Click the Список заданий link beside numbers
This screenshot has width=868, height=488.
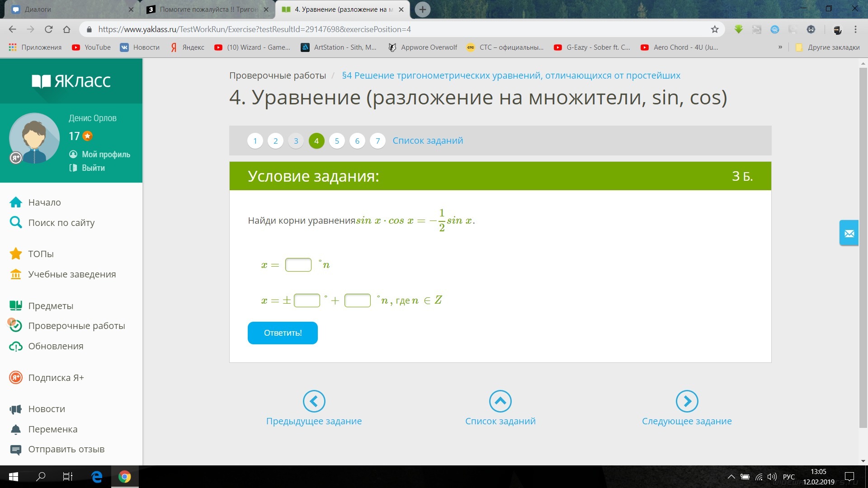tap(427, 141)
